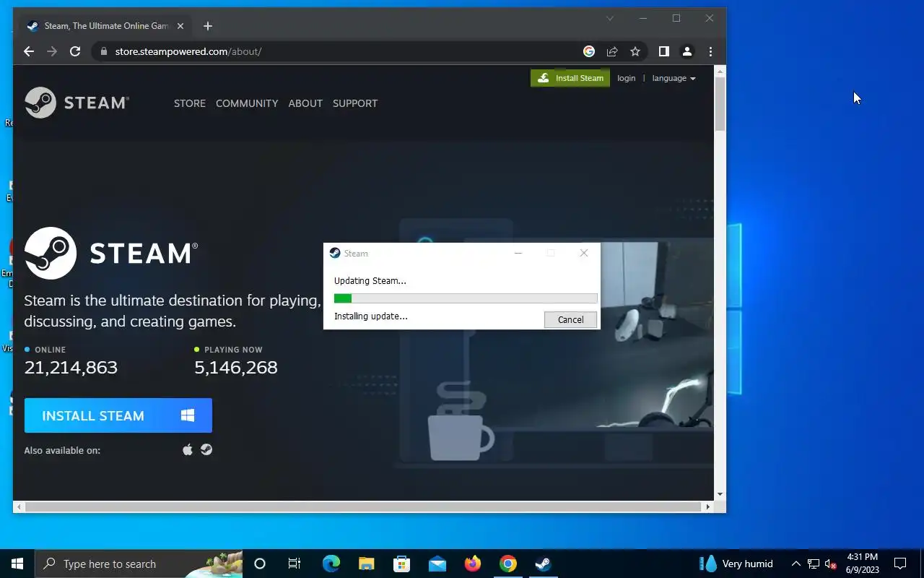
Task: Click the Google icon in address bar
Action: [589, 51]
